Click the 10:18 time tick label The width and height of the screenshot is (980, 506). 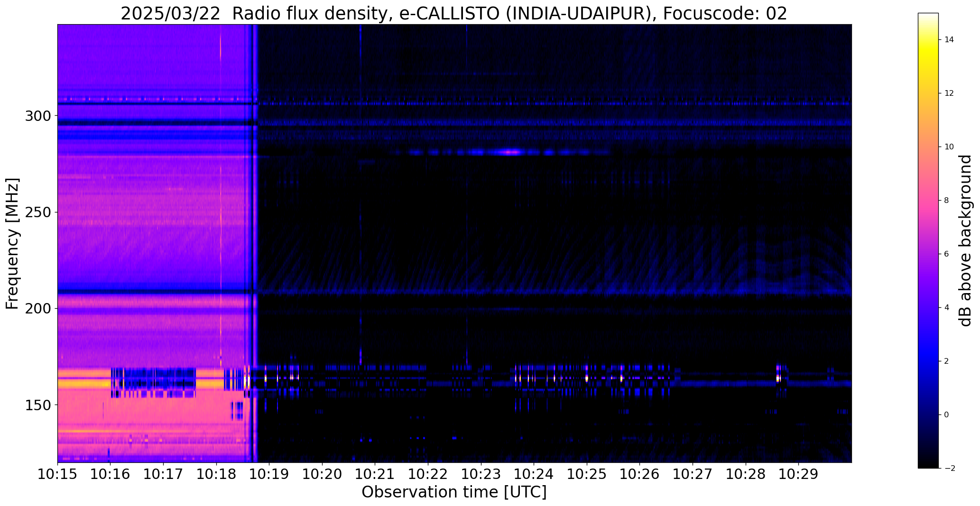point(216,474)
